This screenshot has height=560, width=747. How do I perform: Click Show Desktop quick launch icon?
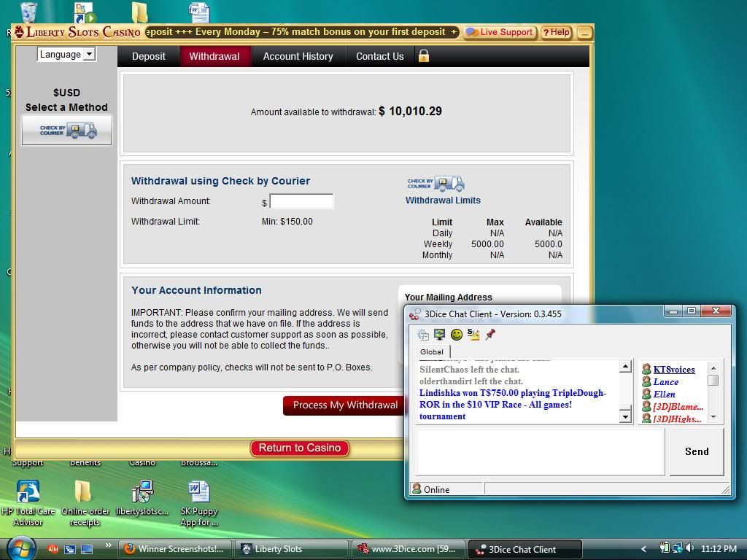point(87,549)
